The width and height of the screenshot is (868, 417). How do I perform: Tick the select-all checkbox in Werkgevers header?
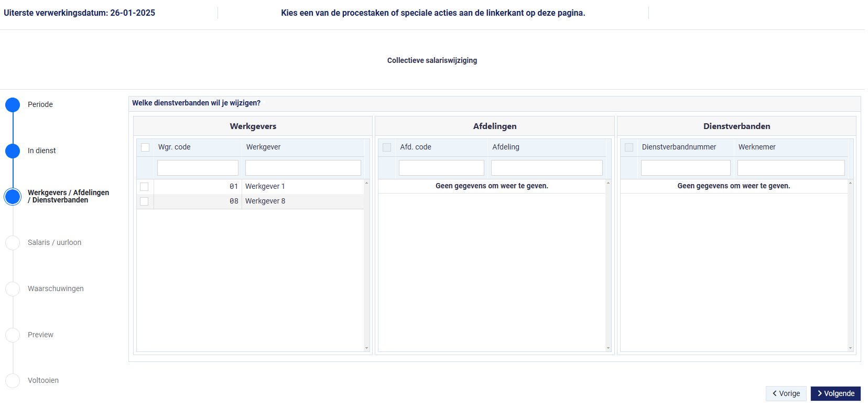[x=145, y=147]
